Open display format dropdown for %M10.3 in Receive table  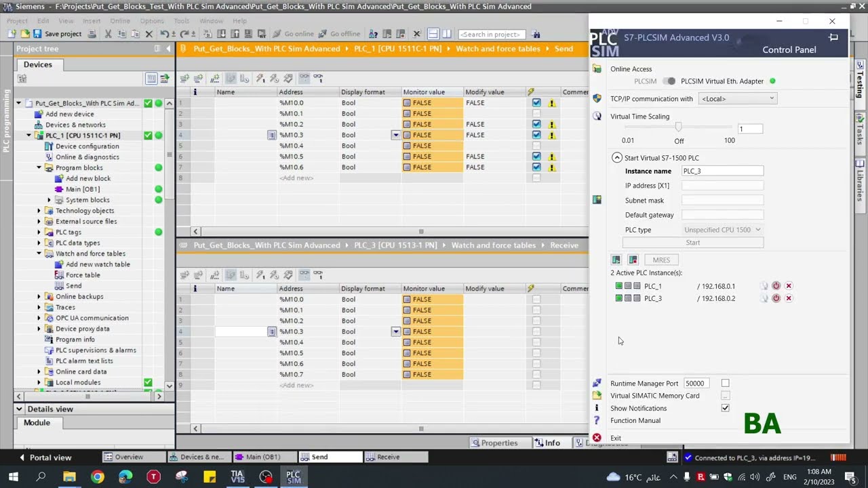(395, 331)
